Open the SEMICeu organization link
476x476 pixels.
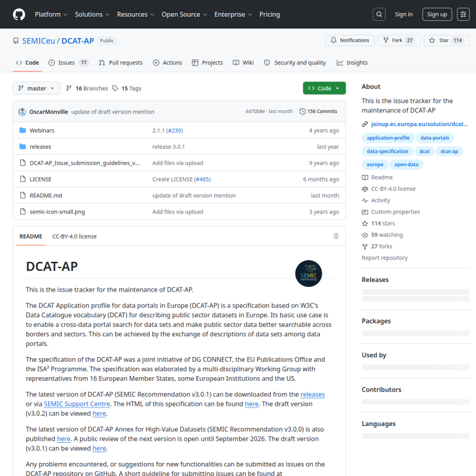point(39,40)
